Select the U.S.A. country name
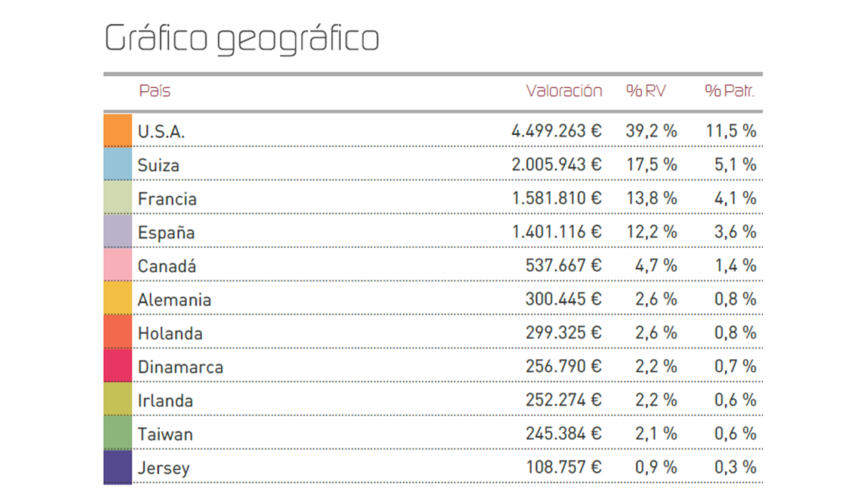 tap(161, 131)
